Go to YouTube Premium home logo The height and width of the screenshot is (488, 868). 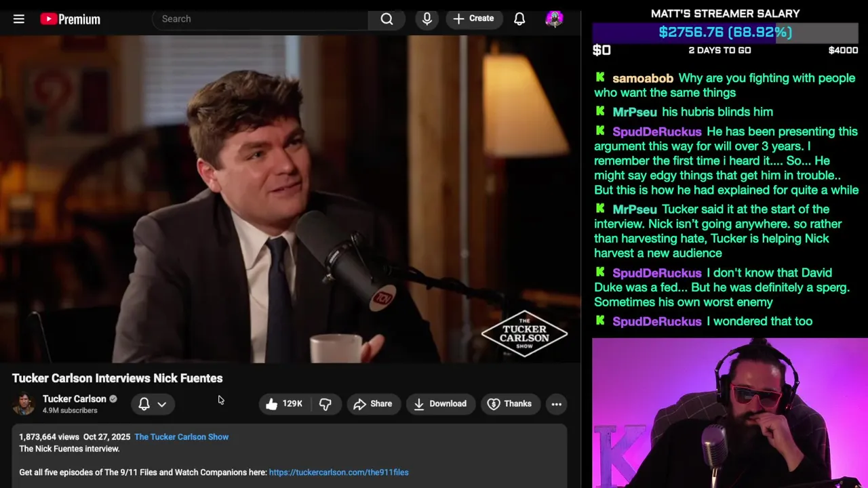[70, 19]
